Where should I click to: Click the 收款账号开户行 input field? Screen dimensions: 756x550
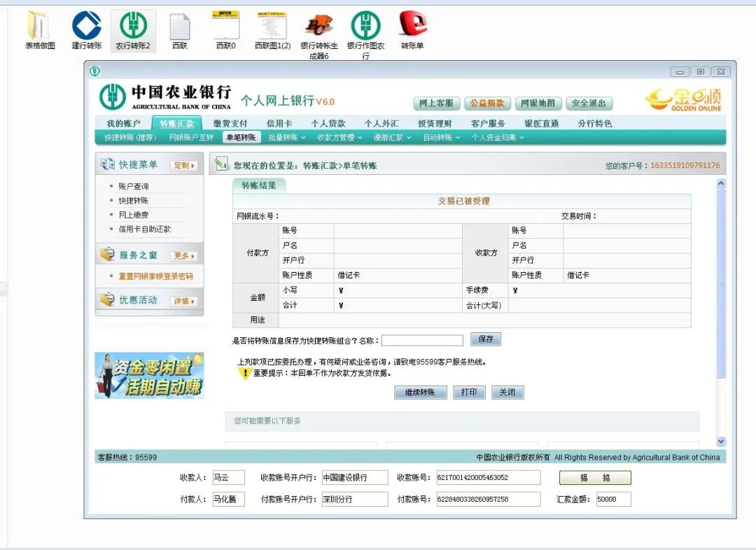[x=355, y=478]
